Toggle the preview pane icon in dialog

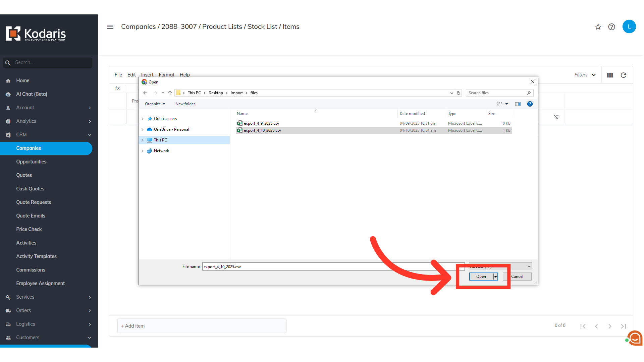pyautogui.click(x=518, y=104)
